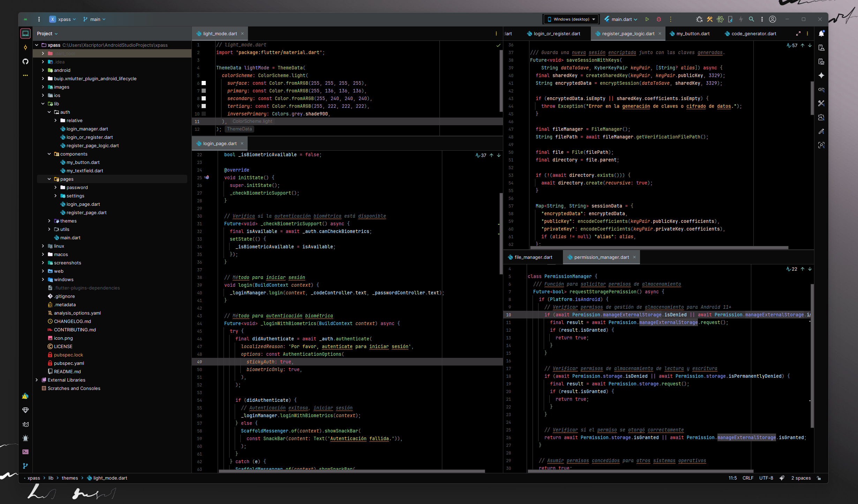Image resolution: width=858 pixels, height=504 pixels.
Task: Expand the themes folder
Action: tap(49, 221)
